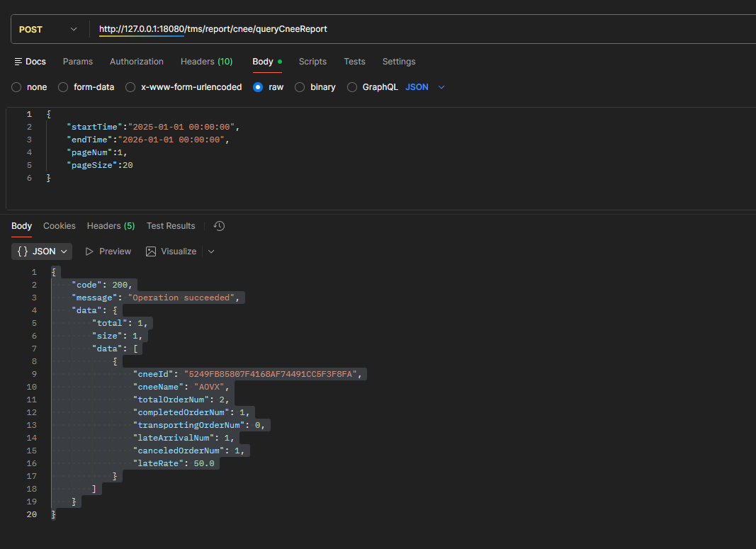Choose x-www-form-urlencoded body type
The height and width of the screenshot is (549, 756).
click(130, 87)
